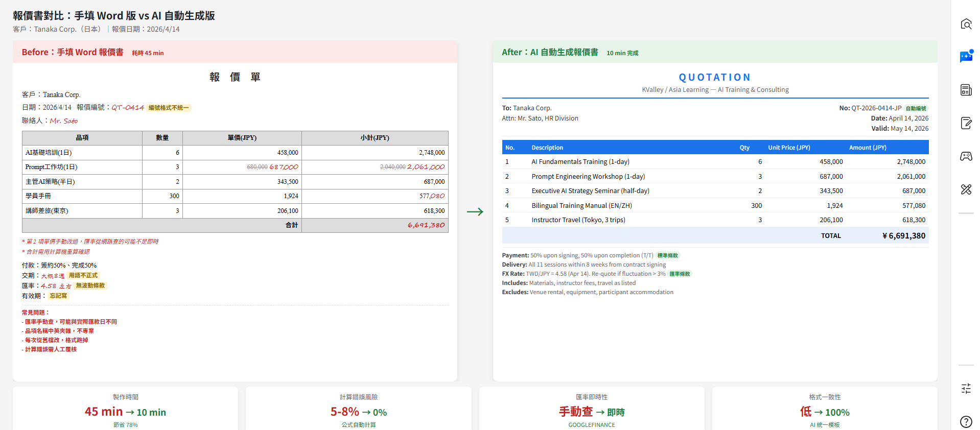Click the 自動編號 green tag

(x=916, y=108)
